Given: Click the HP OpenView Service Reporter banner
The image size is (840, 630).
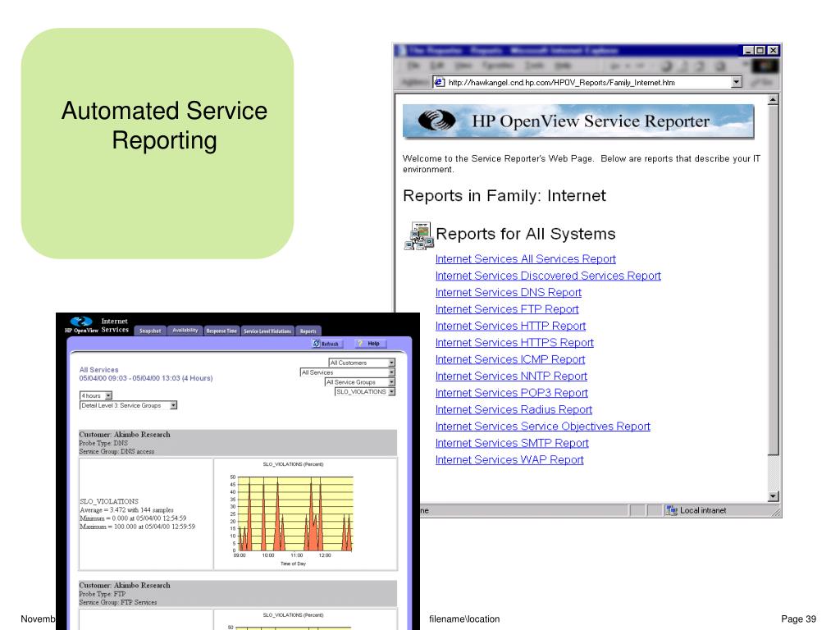Looking at the screenshot, I should [x=578, y=121].
